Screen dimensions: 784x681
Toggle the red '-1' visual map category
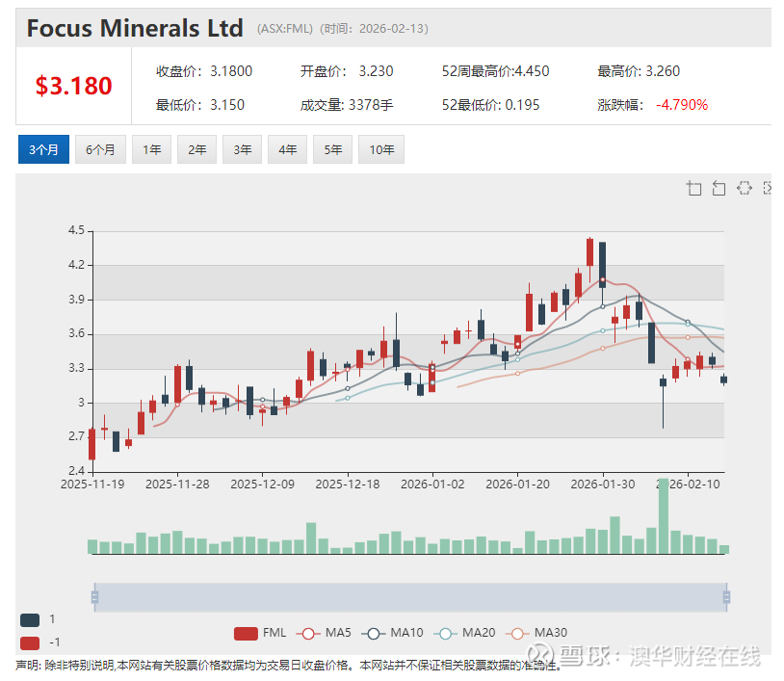30,642
